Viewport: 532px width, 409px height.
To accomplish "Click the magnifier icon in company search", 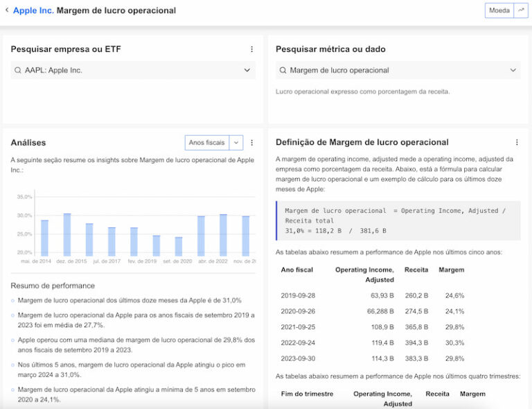I will 18,70.
